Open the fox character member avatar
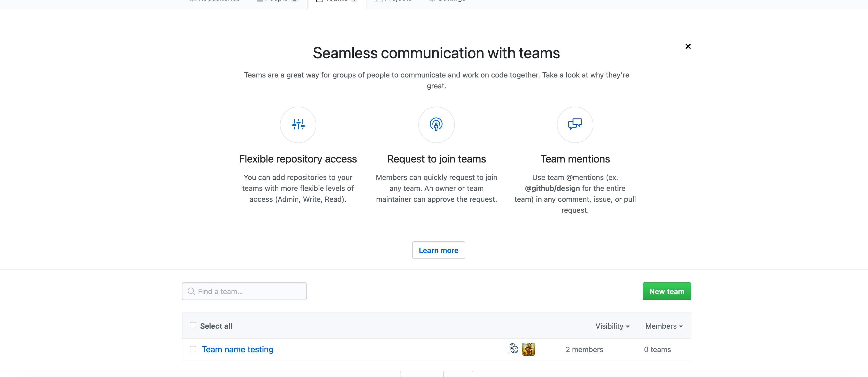This screenshot has height=377, width=868. click(x=528, y=349)
